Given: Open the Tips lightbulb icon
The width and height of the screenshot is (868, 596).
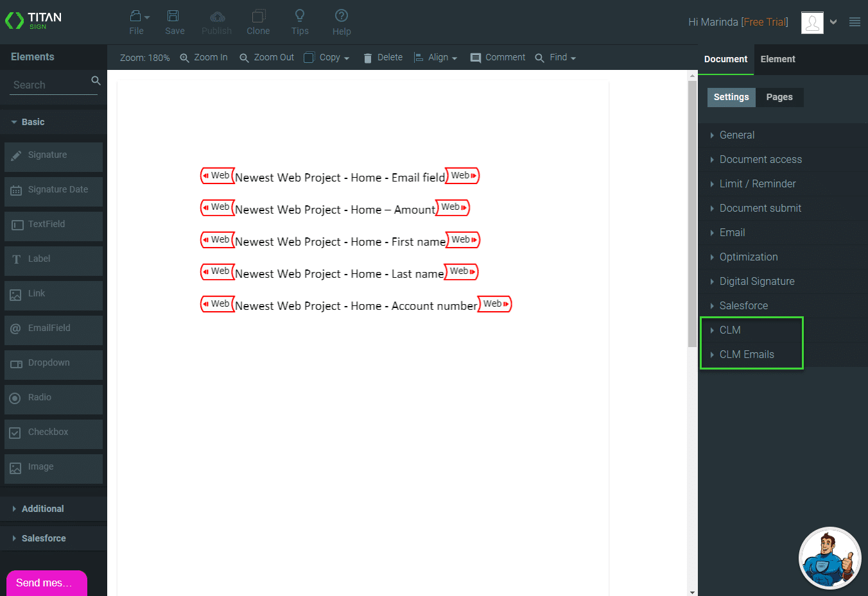Looking at the screenshot, I should (x=300, y=16).
